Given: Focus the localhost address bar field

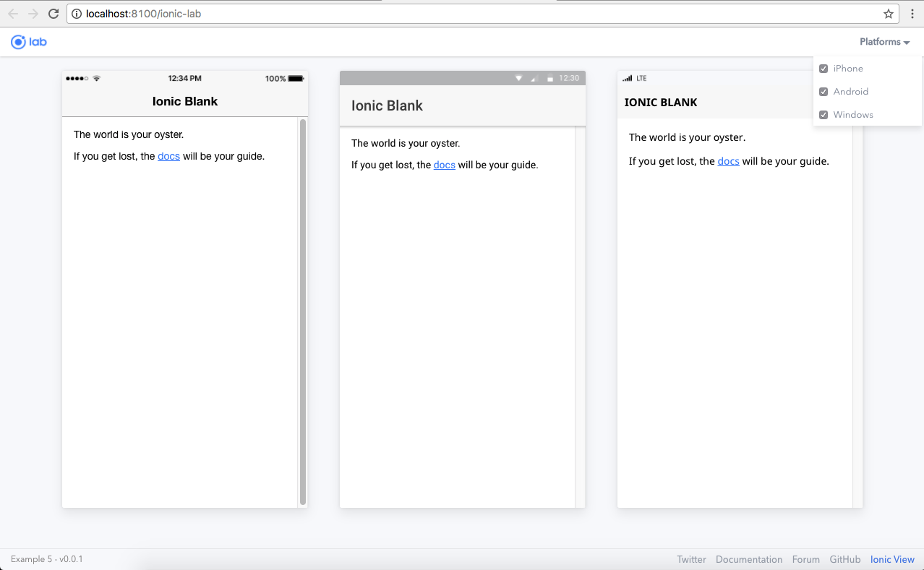Looking at the screenshot, I should click(x=477, y=14).
